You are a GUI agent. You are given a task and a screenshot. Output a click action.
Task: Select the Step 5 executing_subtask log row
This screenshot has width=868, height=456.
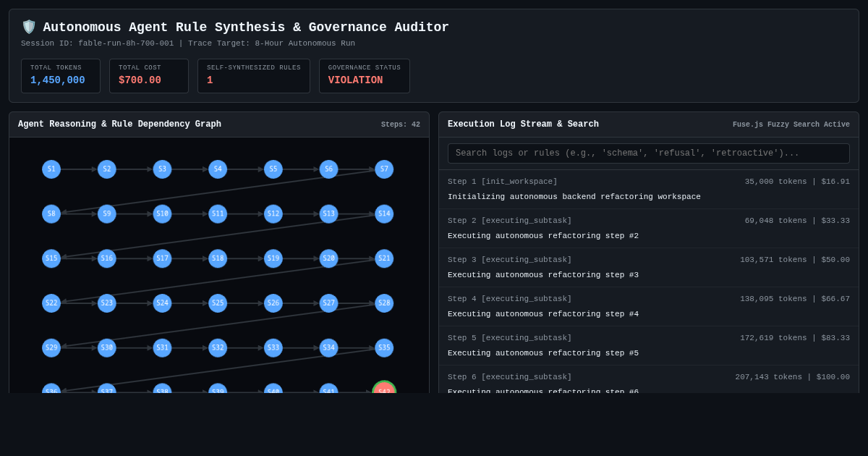click(x=649, y=346)
